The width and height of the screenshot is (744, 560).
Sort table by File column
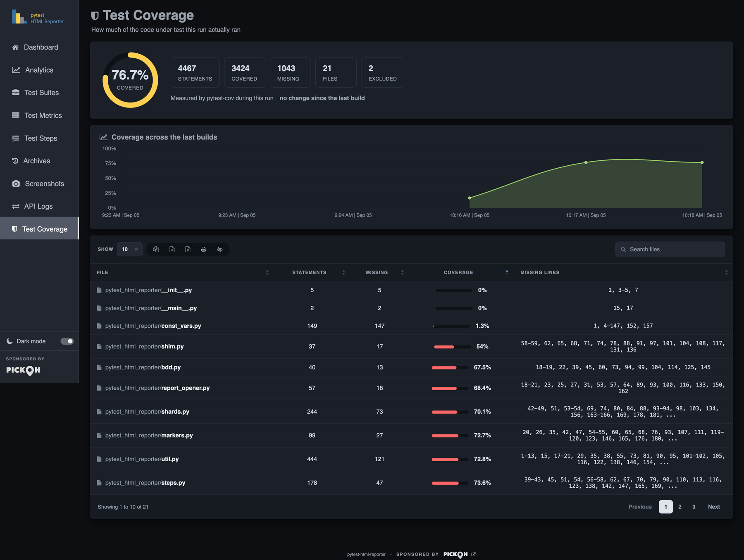[x=183, y=272]
